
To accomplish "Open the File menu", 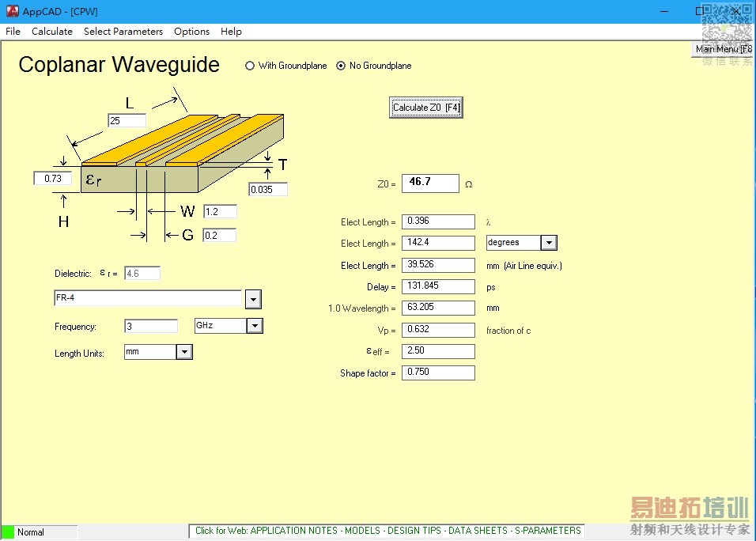I will point(13,32).
